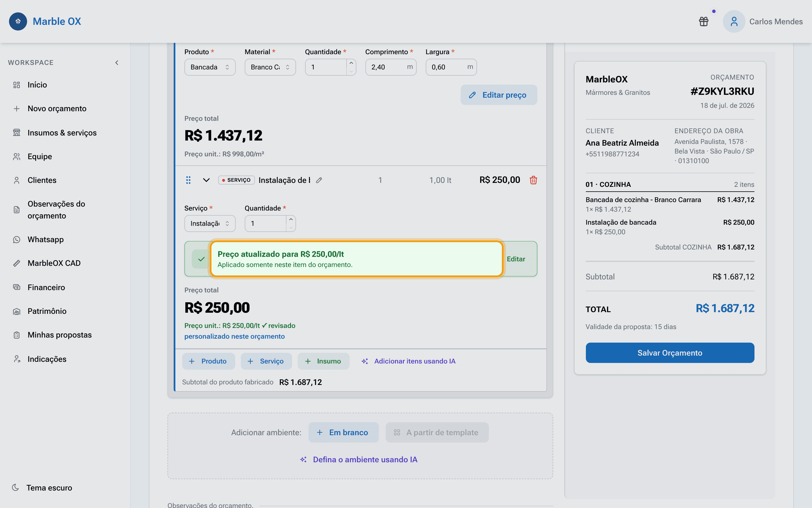This screenshot has width=812, height=508.
Task: Click the Financeiro sidebar icon
Action: tap(16, 287)
